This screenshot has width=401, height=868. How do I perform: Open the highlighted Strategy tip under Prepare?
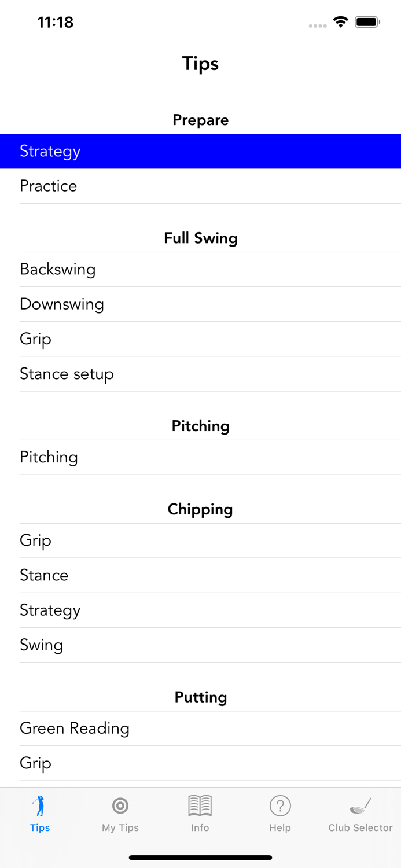pos(200,151)
